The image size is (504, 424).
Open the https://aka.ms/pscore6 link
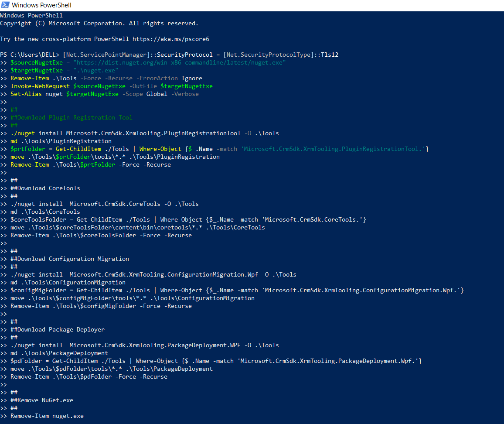(x=170, y=39)
